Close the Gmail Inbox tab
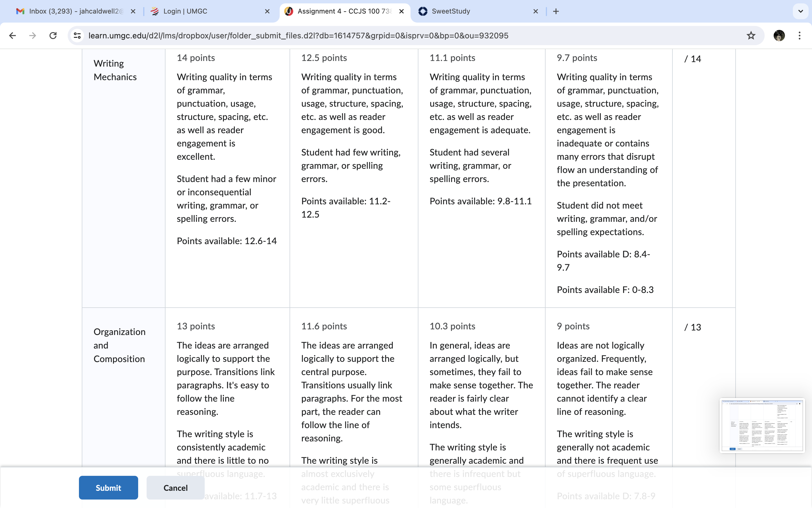The width and height of the screenshot is (812, 508). (133, 11)
